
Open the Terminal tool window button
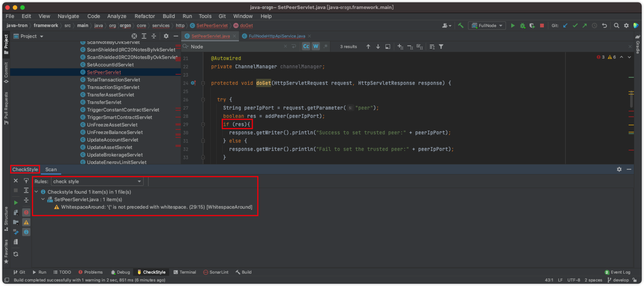pyautogui.click(x=185, y=272)
